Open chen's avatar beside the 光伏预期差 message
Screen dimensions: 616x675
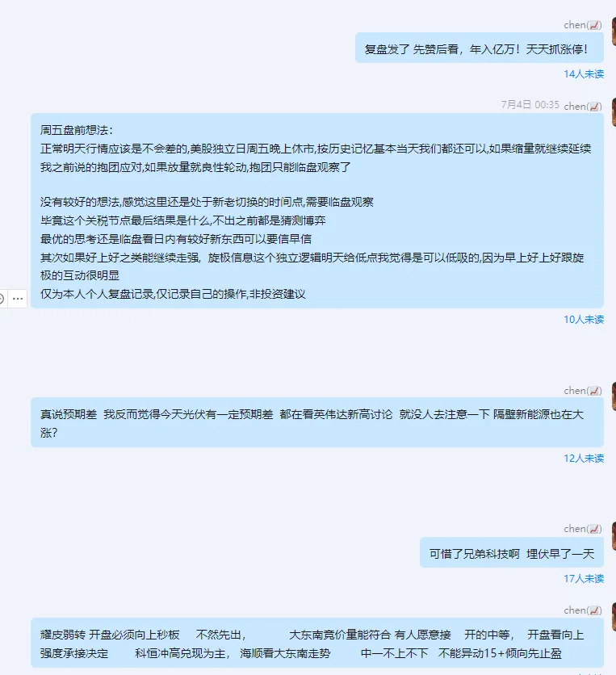[614, 396]
